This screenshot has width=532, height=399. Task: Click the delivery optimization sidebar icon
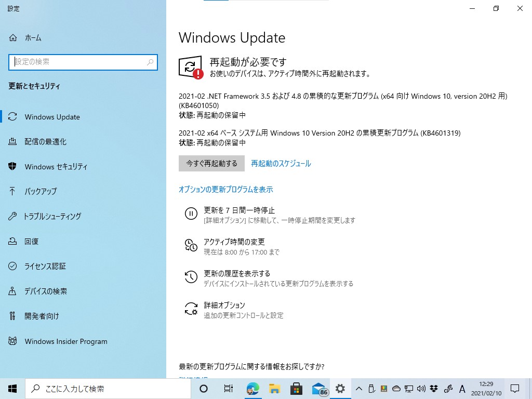tap(12, 141)
